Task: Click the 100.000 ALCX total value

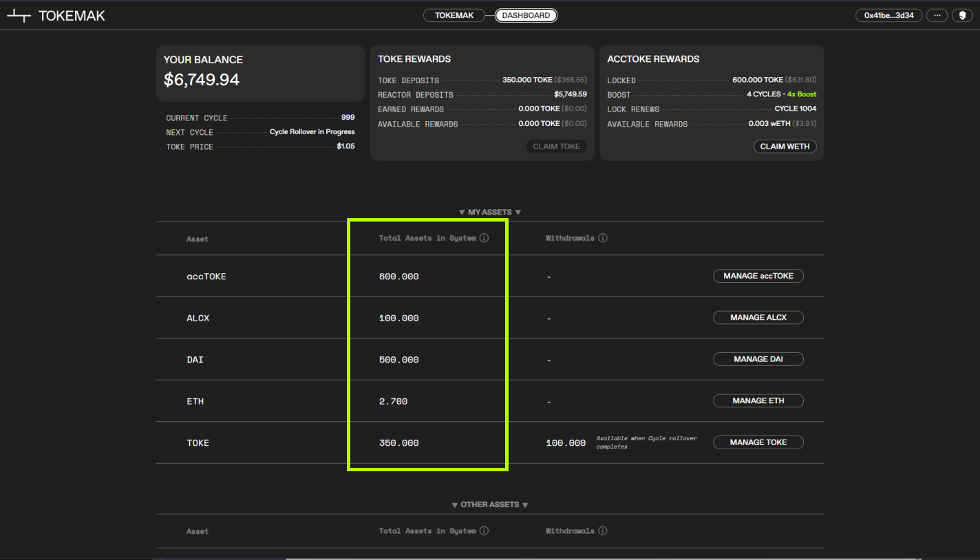Action: click(x=399, y=319)
